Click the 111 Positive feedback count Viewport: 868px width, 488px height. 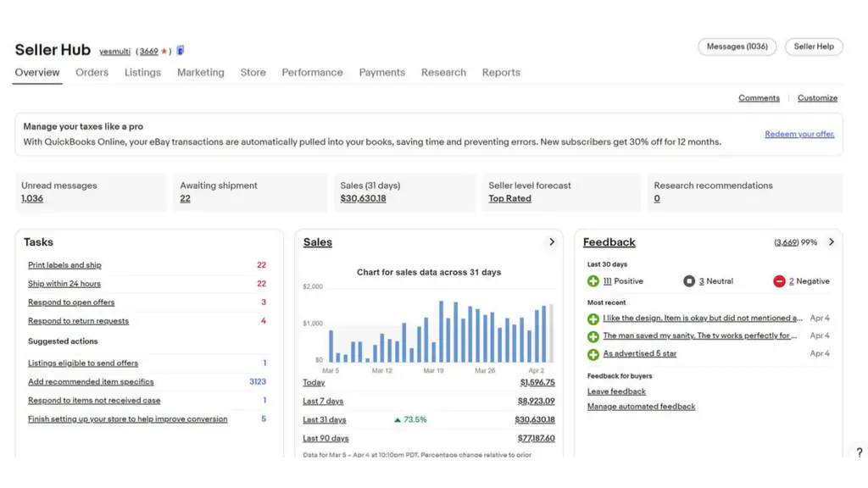(607, 281)
